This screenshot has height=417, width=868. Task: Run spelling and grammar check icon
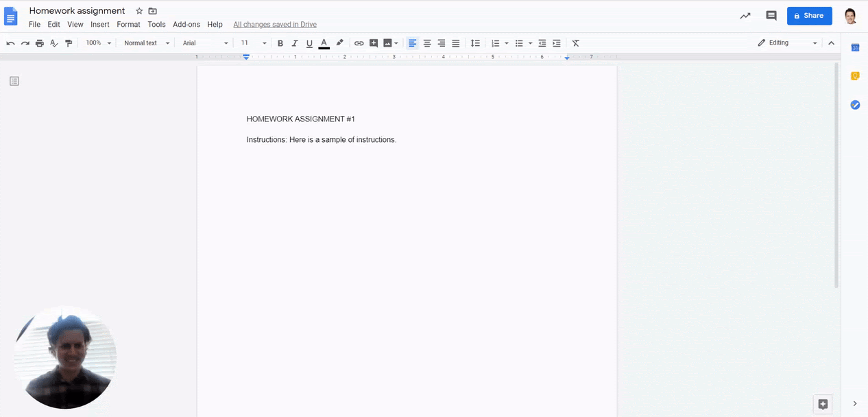(x=54, y=43)
